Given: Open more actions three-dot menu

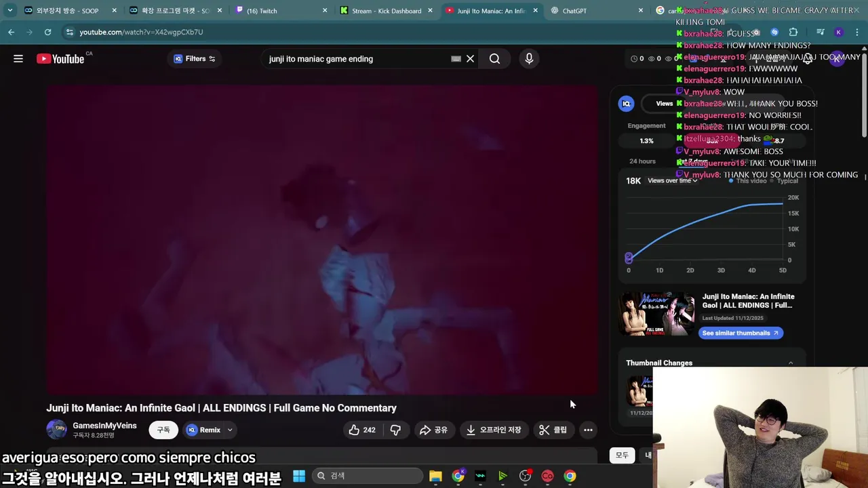Looking at the screenshot, I should [x=588, y=430].
